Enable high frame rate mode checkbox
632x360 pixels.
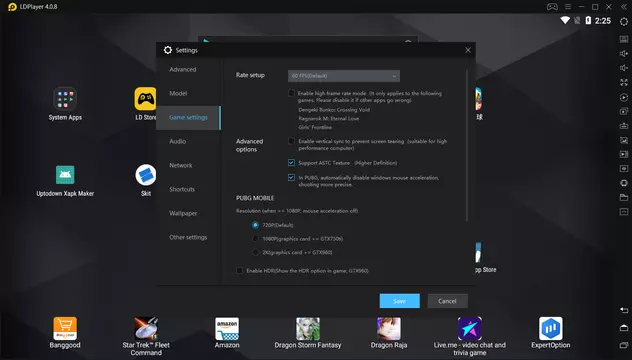291,93
